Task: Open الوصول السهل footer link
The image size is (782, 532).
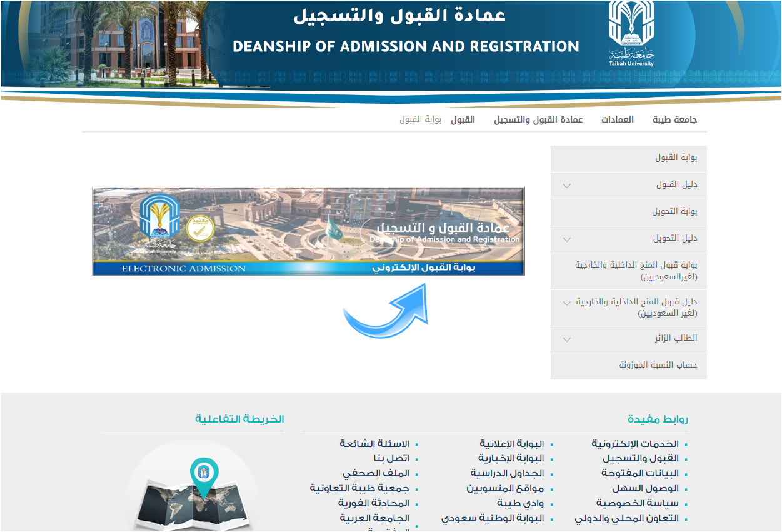Action: point(646,489)
